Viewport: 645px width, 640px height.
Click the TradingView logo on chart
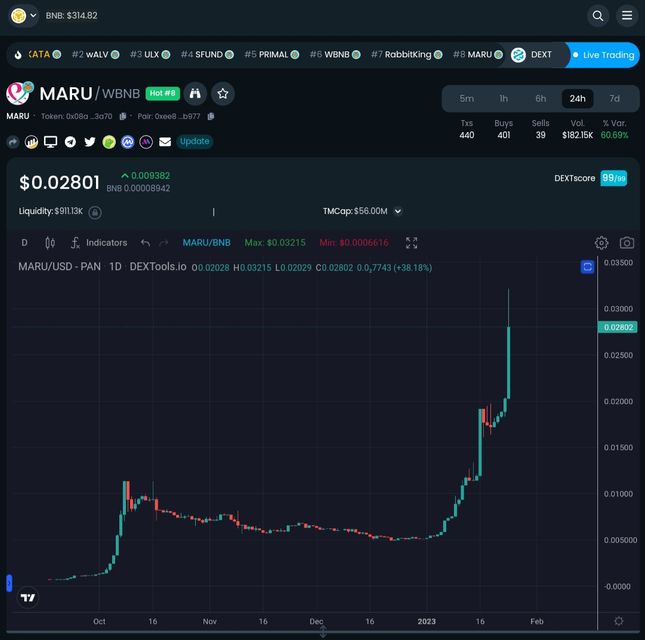(x=28, y=598)
